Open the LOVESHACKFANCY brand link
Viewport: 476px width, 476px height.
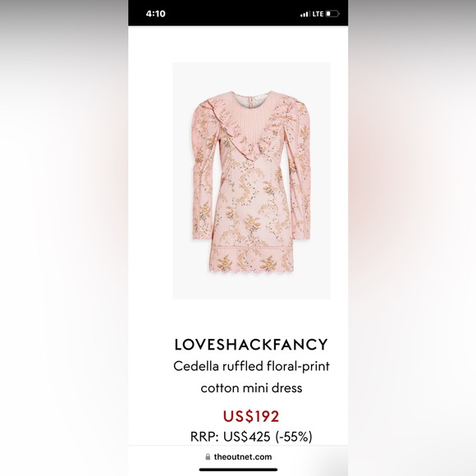[x=251, y=345]
